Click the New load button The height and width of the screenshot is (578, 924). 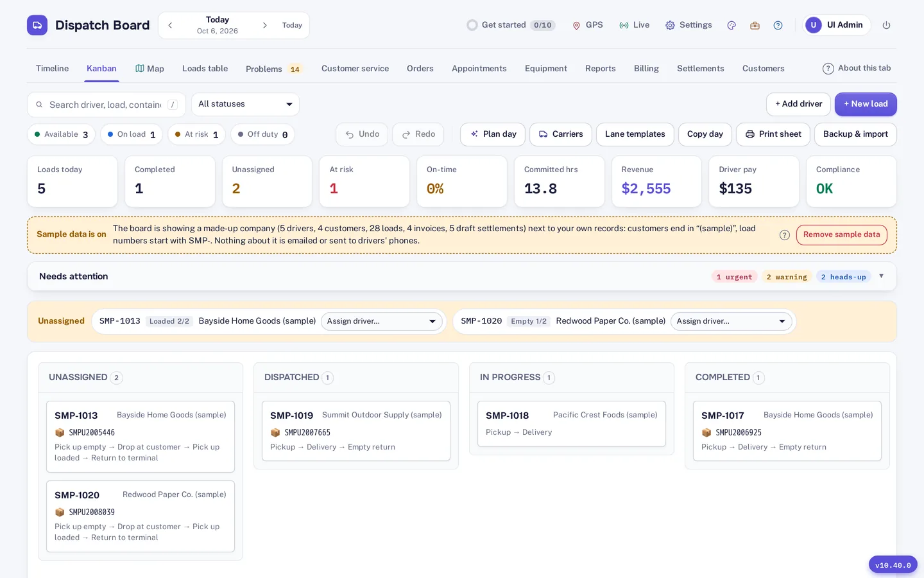tap(866, 104)
